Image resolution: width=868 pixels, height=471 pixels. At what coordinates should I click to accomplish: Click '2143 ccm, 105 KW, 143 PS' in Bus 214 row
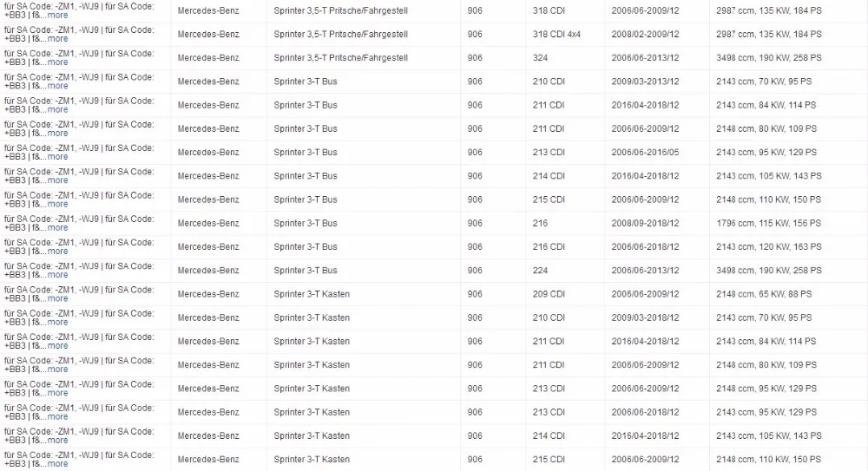pos(768,176)
